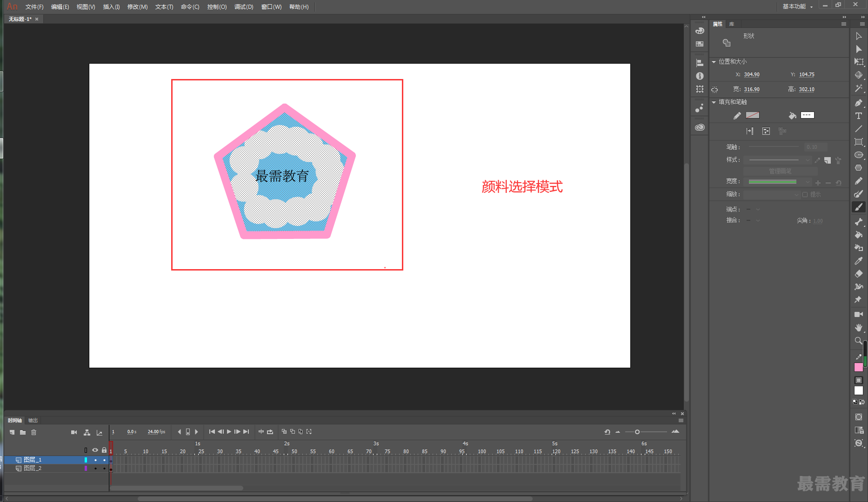
Task: Toggle lock icon for all layers
Action: 104,450
